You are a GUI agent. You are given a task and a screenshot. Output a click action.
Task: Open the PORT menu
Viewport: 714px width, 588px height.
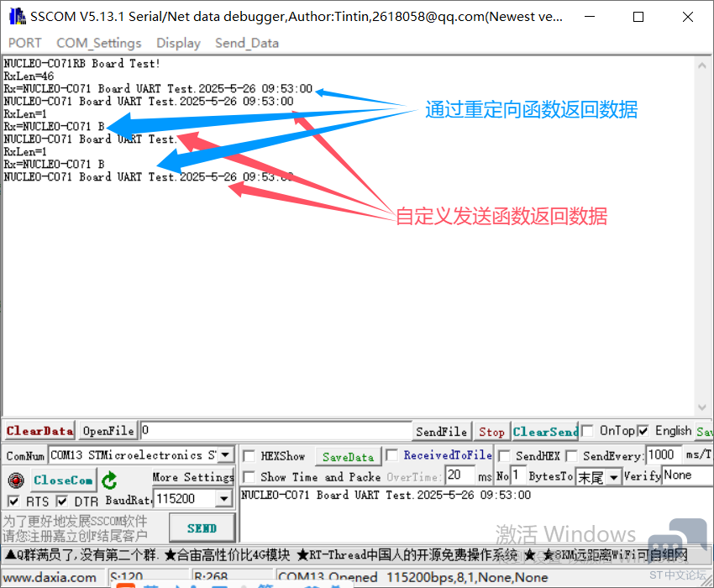[24, 43]
